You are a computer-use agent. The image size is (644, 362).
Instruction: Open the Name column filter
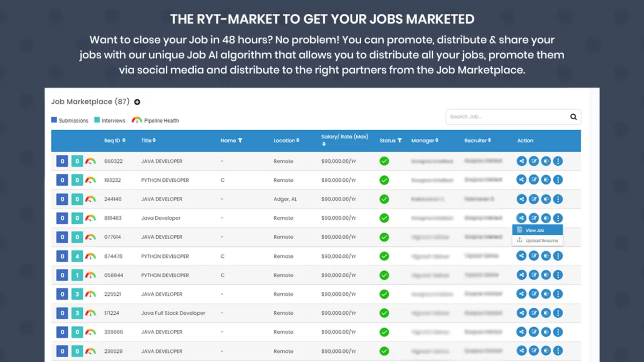(x=240, y=141)
